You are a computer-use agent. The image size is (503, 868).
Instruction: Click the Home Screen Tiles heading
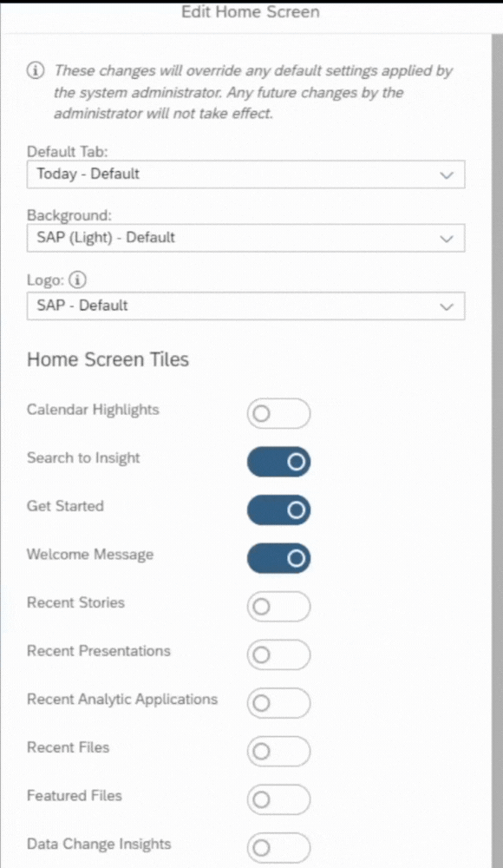pos(108,358)
